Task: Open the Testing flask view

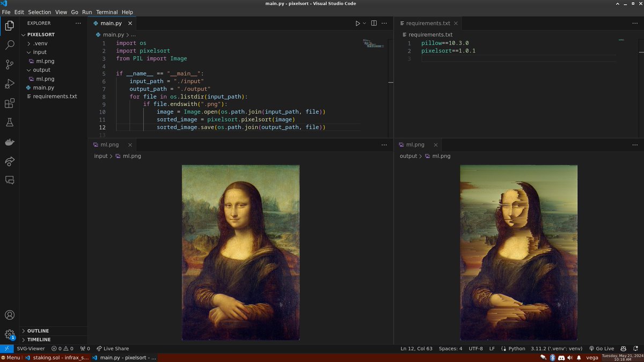Action: click(10, 123)
